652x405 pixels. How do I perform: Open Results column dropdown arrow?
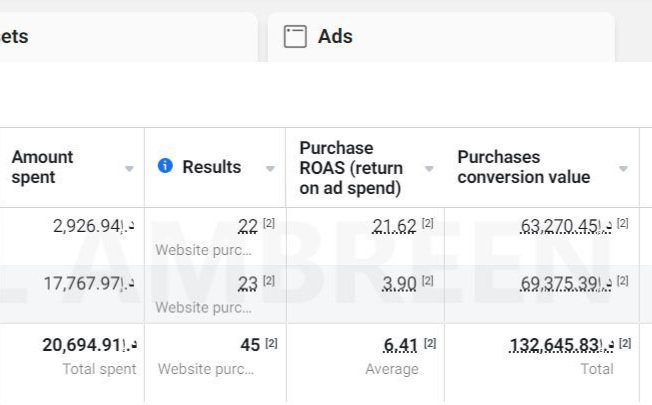[270, 169]
